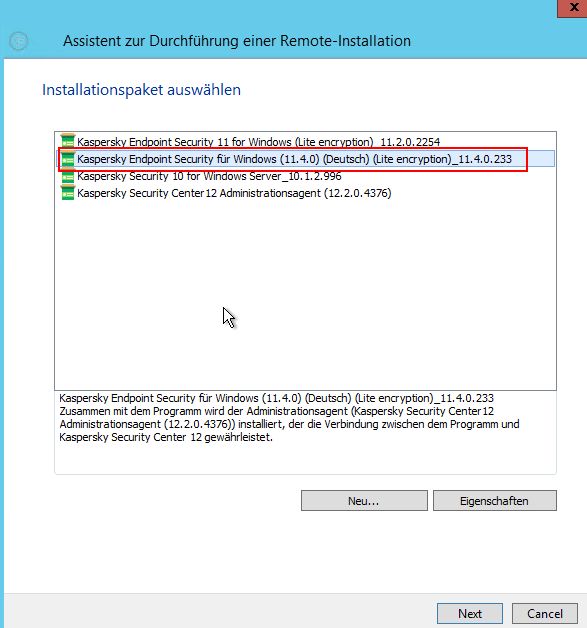The width and height of the screenshot is (587, 628).
Task: Click first line of package description text
Action: point(276,398)
